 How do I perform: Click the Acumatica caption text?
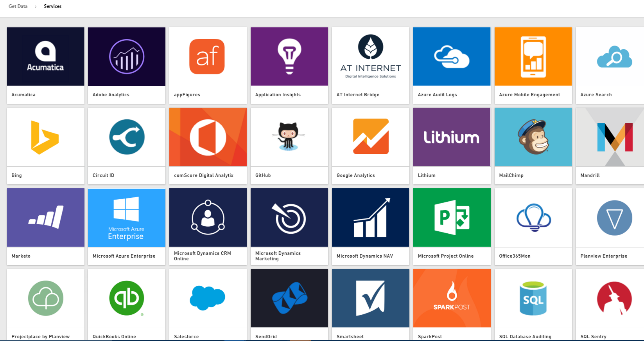coord(23,95)
